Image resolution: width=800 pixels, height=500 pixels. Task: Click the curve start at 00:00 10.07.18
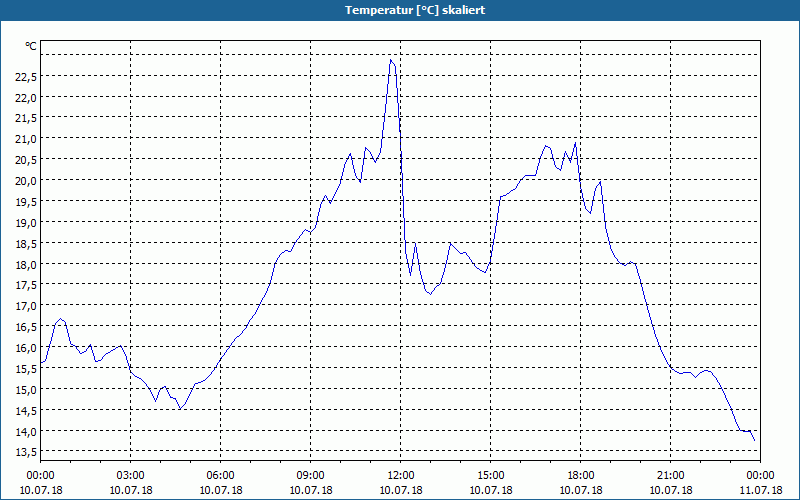pyautogui.click(x=41, y=363)
